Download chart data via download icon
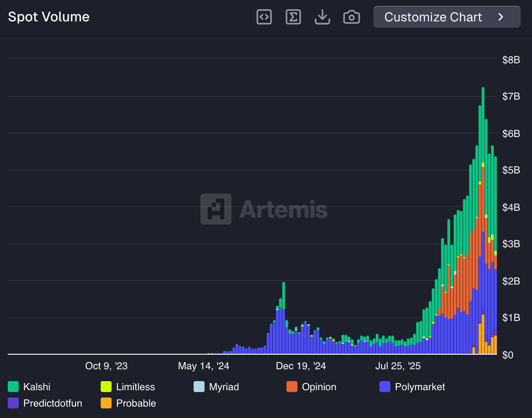 322,17
